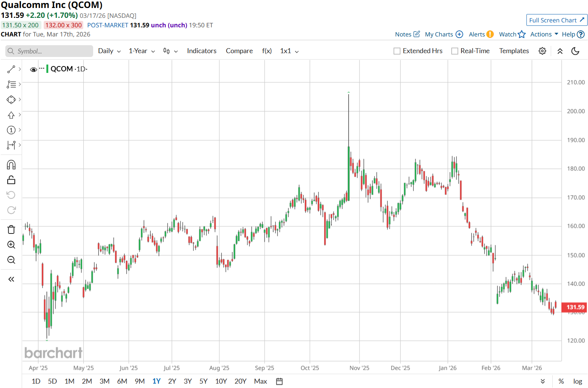The height and width of the screenshot is (388, 588).
Task: Select the trend line drawing tool
Action: click(x=11, y=69)
